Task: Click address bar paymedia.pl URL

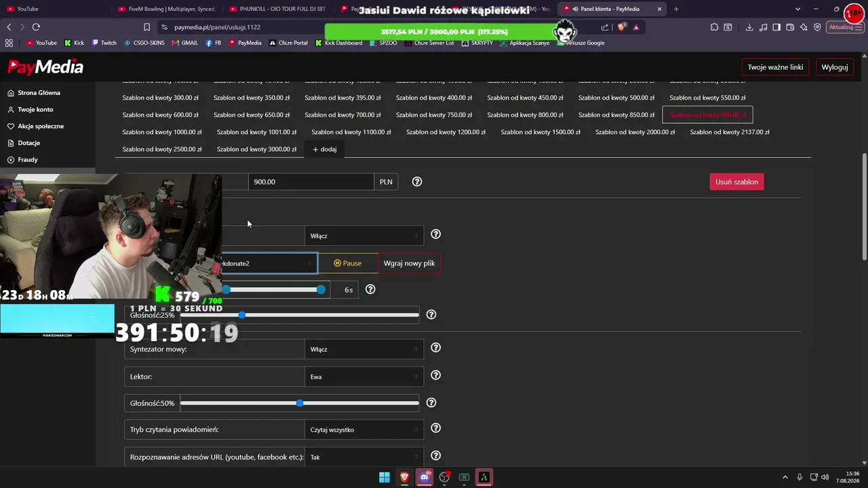Action: [217, 27]
